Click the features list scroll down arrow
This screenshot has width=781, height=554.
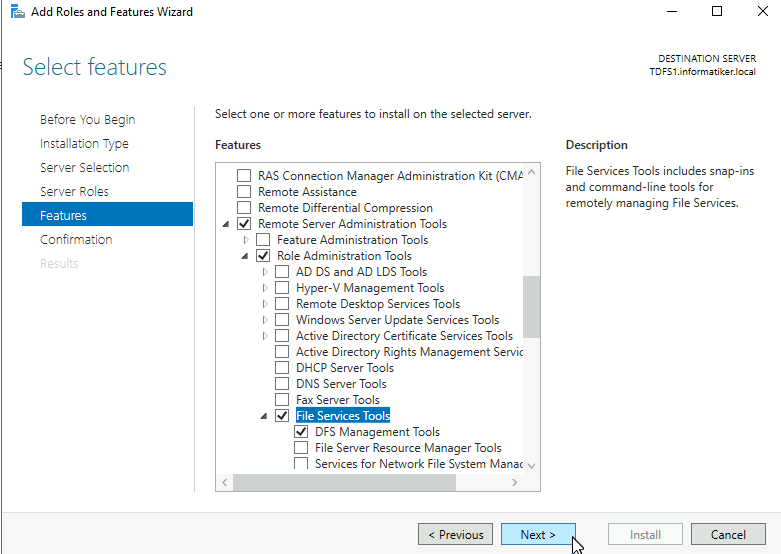click(531, 466)
